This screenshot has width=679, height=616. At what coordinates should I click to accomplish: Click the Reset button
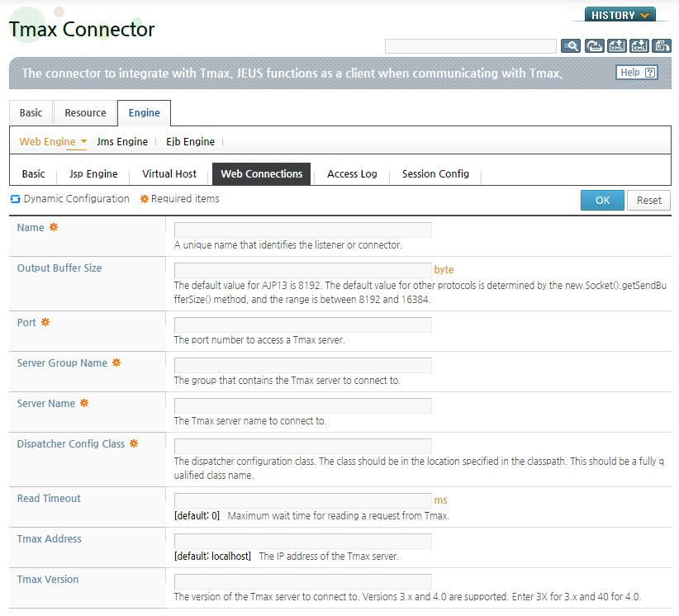click(648, 200)
